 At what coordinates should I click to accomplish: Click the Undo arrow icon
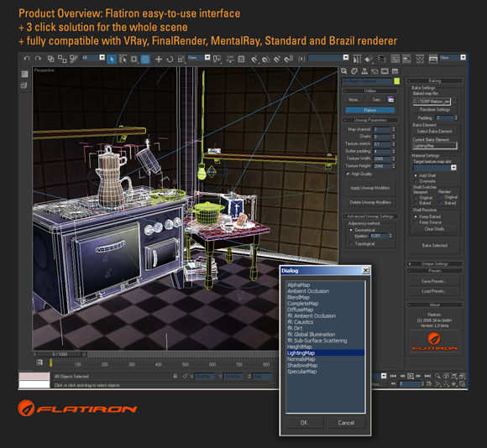[x=27, y=59]
